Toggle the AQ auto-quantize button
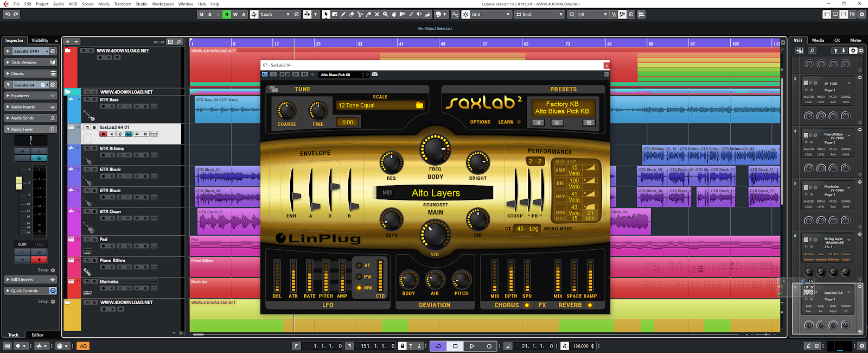This screenshot has height=353, width=868. click(83, 346)
